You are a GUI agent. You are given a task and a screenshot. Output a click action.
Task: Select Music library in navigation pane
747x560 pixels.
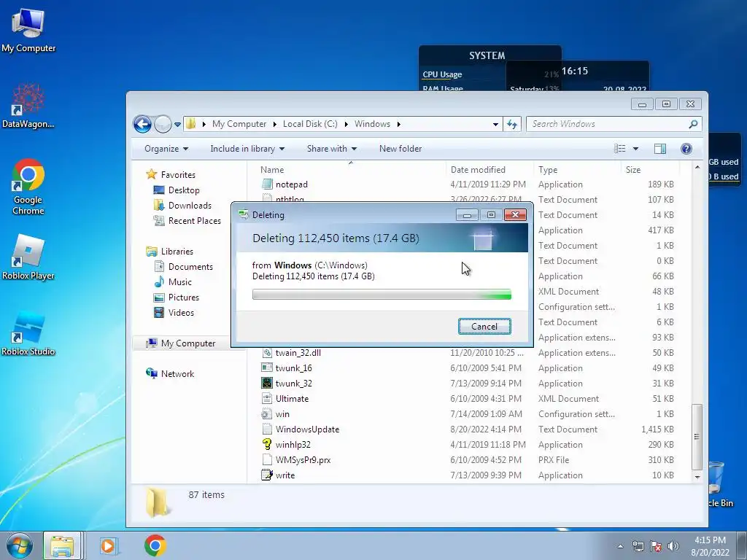[179, 282]
